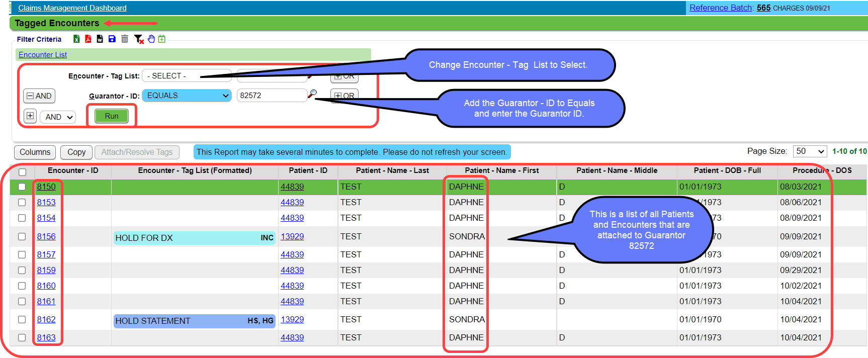Check the row for encounter 8157
This screenshot has width=868, height=358.
(22, 254)
